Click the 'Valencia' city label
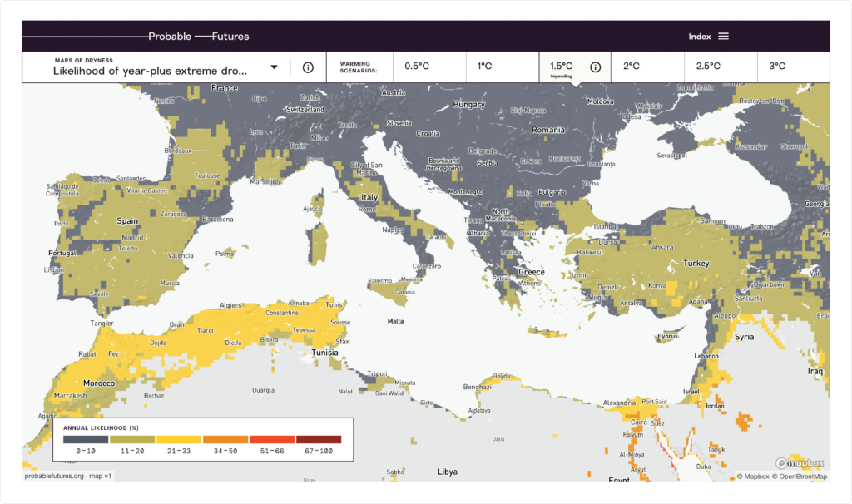Screen dimensions: 852x504 (x=181, y=256)
